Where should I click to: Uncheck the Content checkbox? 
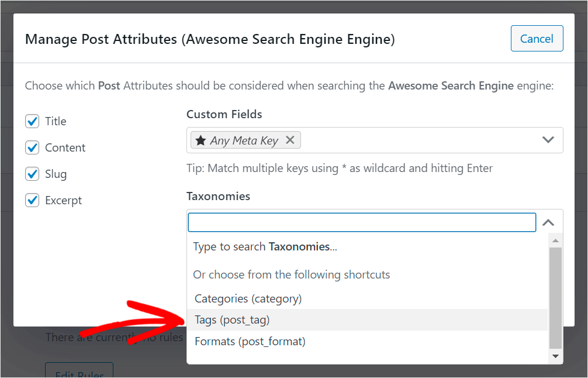coord(32,147)
